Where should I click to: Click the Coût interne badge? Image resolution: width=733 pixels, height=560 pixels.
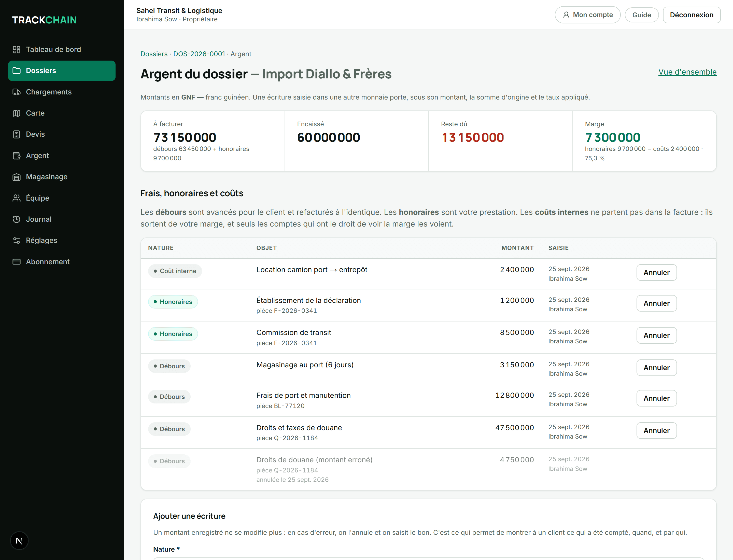click(175, 271)
